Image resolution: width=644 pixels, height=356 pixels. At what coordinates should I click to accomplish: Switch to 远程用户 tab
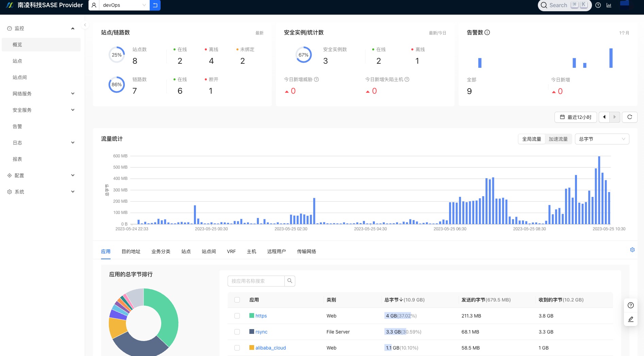pyautogui.click(x=277, y=251)
